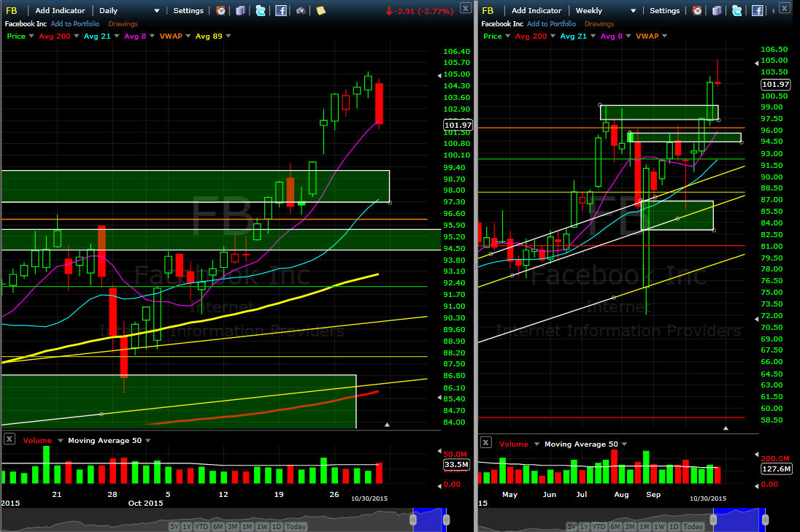Select 6M range in Daily chart

click(x=218, y=526)
